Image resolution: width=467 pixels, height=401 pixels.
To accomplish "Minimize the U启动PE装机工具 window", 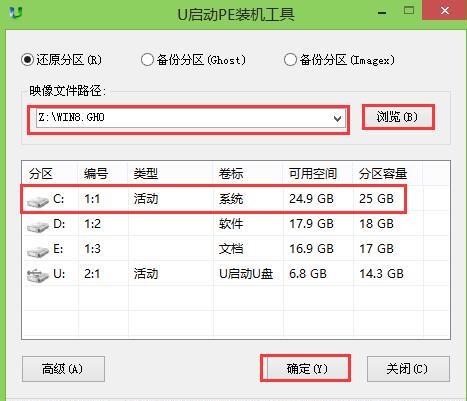I will point(382,13).
